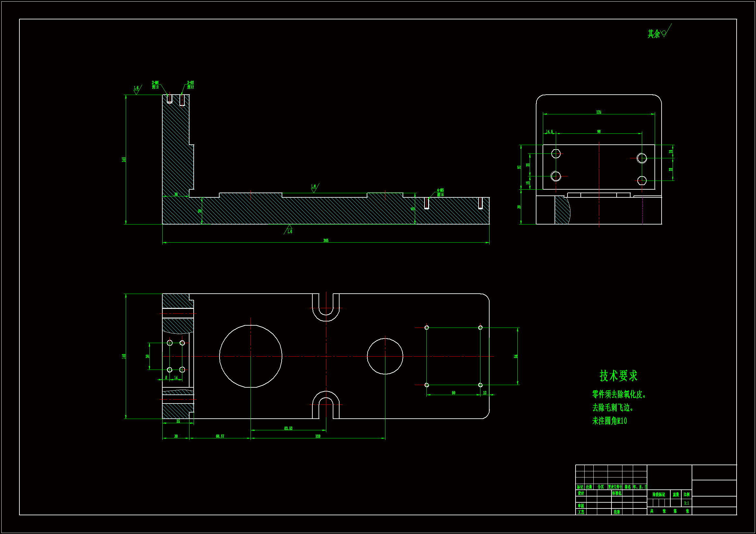Click the 设计 cell in the title block
This screenshot has height=534, width=756.
click(581, 493)
